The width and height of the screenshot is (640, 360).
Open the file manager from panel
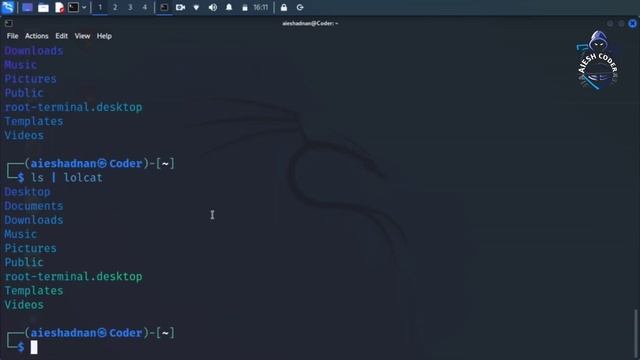click(43, 7)
